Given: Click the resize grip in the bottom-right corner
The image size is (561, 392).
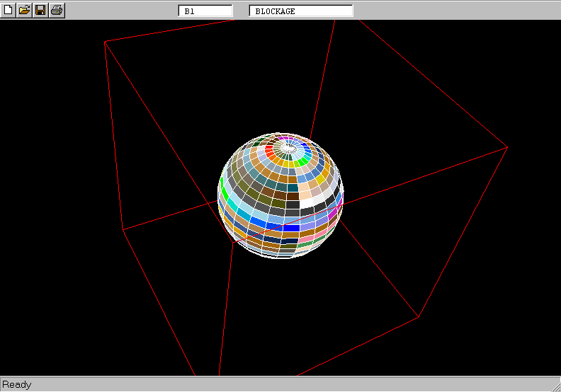Looking at the screenshot, I should [x=555, y=386].
